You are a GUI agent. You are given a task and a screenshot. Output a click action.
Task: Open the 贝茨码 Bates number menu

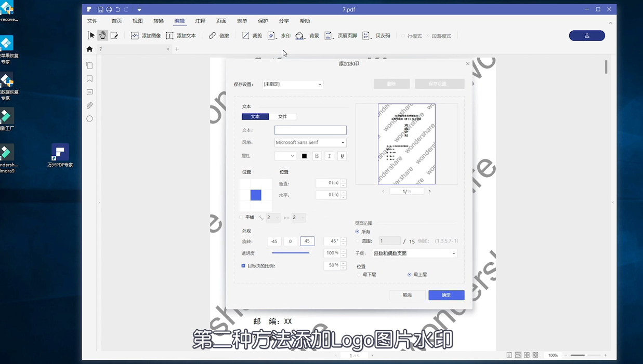[x=376, y=36]
